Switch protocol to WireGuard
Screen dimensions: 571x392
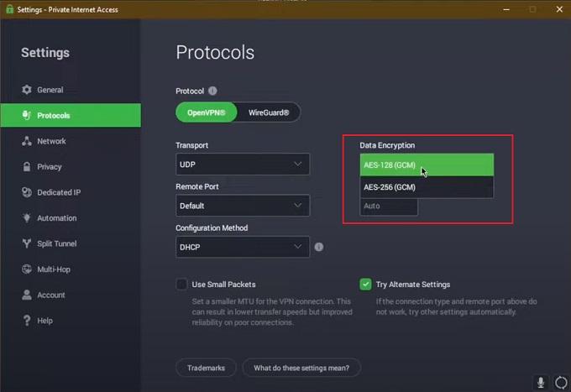[269, 112]
